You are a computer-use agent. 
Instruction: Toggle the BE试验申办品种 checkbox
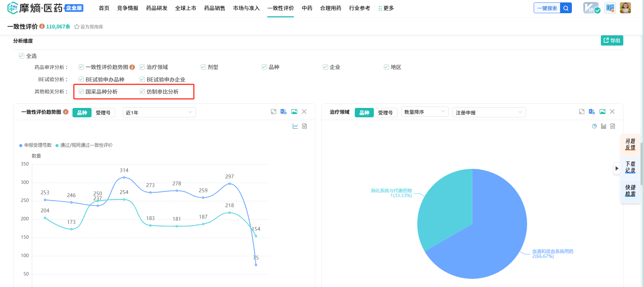[81, 79]
